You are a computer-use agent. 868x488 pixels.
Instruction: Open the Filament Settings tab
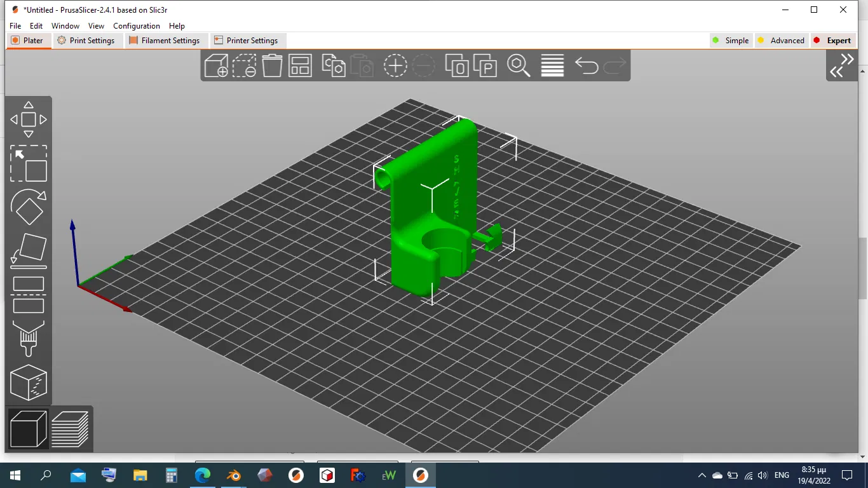click(165, 40)
